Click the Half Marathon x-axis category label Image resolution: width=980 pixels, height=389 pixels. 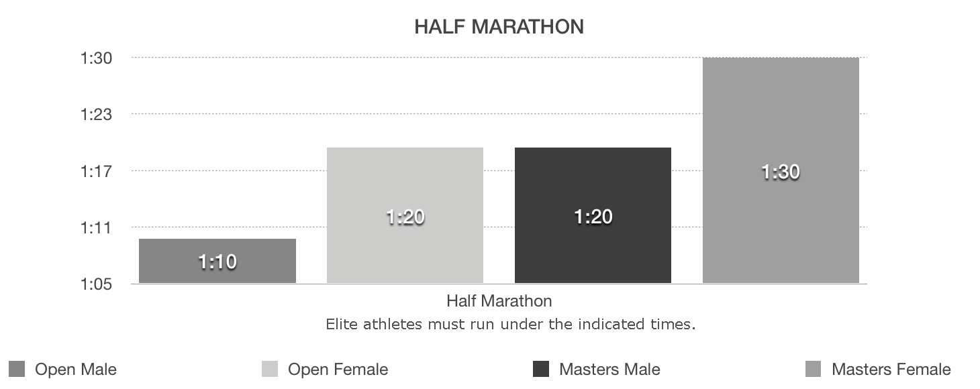click(499, 300)
